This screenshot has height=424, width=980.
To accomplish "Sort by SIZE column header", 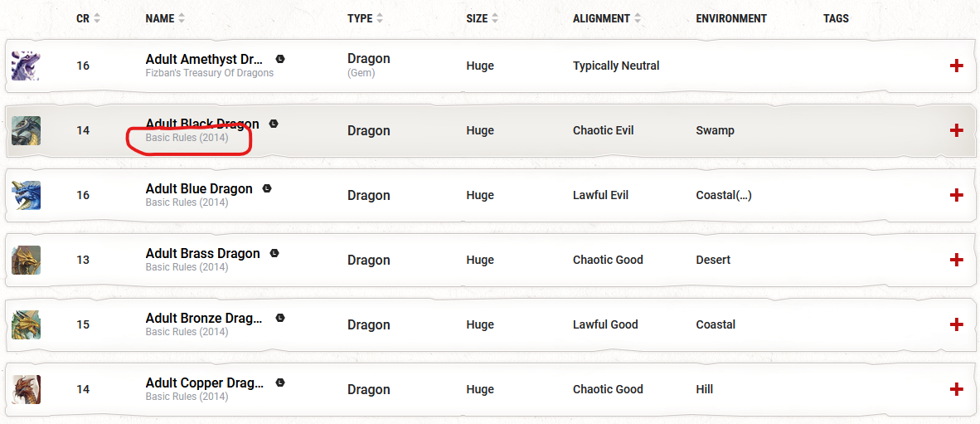I will point(482,19).
